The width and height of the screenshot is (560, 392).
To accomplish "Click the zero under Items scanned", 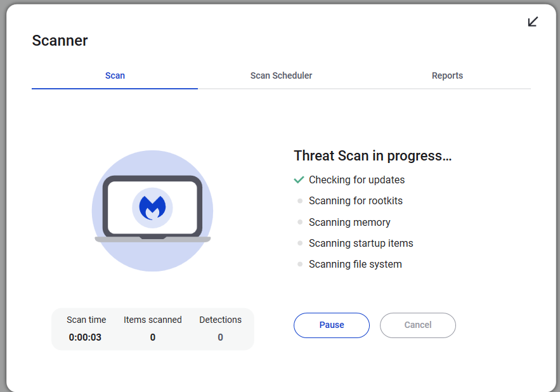I will (152, 337).
